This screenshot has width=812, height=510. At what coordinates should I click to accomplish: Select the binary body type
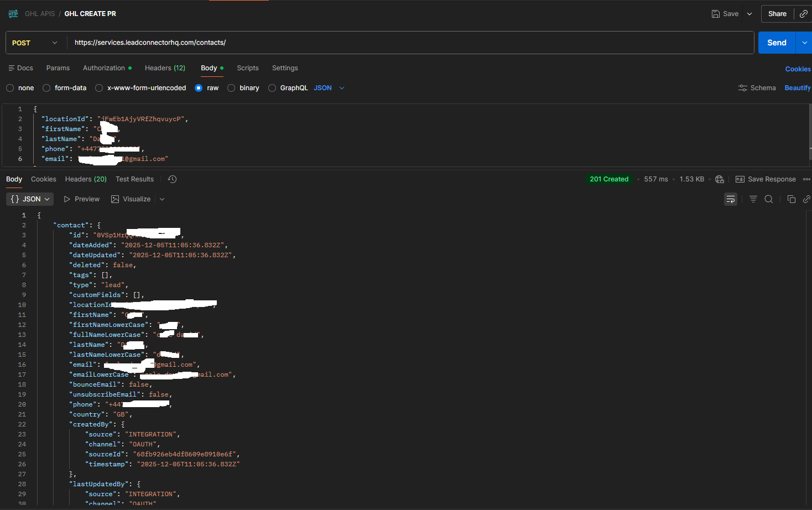231,88
